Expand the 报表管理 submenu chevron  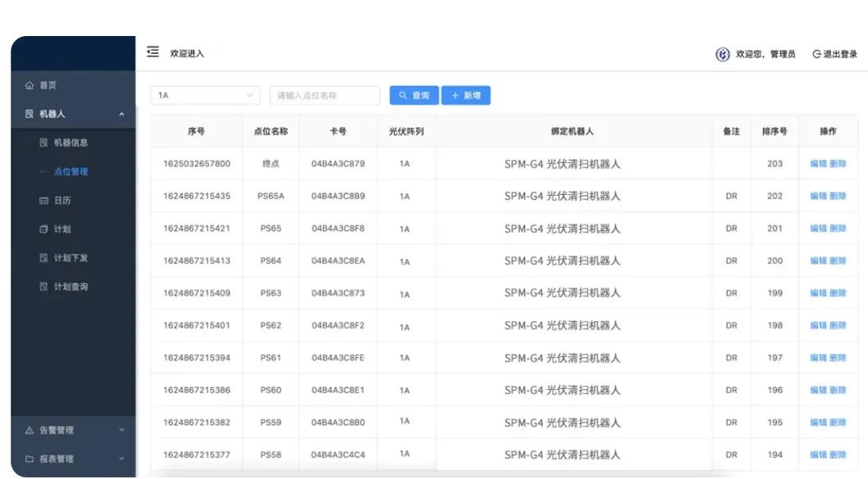(122, 459)
